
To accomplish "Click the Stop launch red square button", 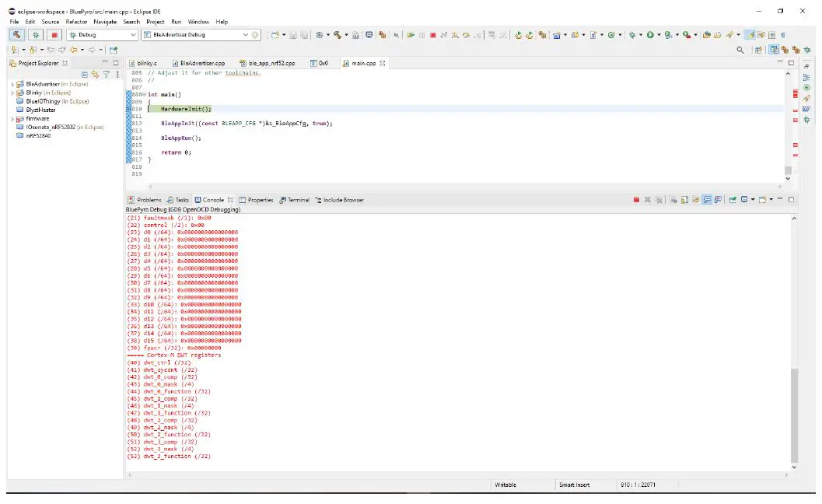I will (54, 35).
